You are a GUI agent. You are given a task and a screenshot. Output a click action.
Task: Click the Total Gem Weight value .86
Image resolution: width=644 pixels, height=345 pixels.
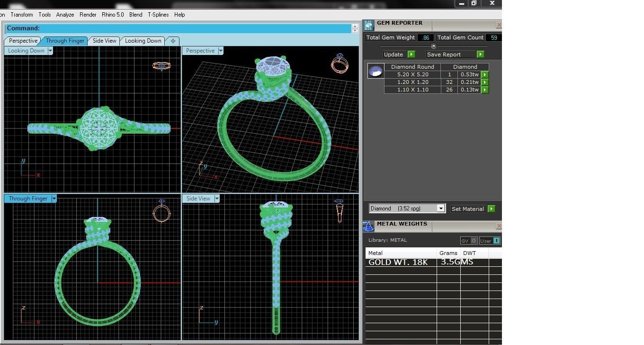pos(426,37)
